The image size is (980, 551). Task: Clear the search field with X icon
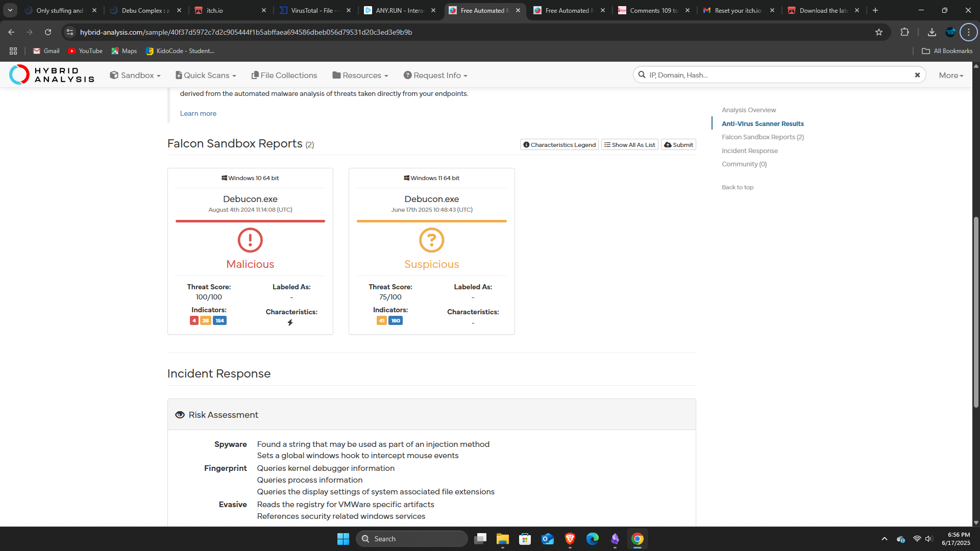(x=917, y=75)
